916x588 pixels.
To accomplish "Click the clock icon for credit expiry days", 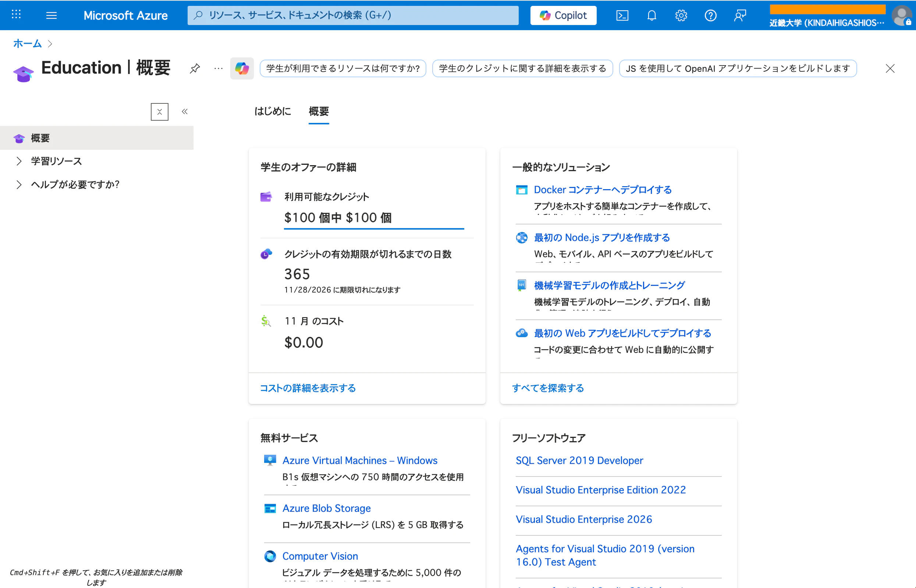I will click(x=266, y=254).
